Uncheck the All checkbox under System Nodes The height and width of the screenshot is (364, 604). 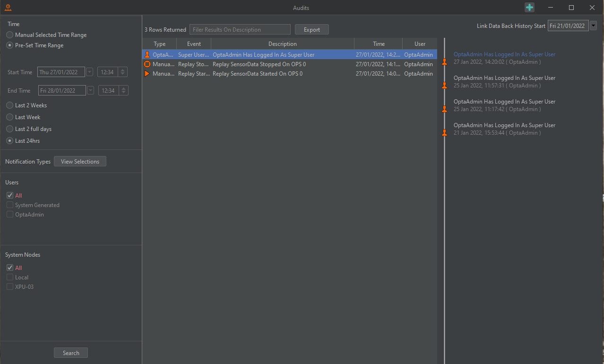coord(9,268)
